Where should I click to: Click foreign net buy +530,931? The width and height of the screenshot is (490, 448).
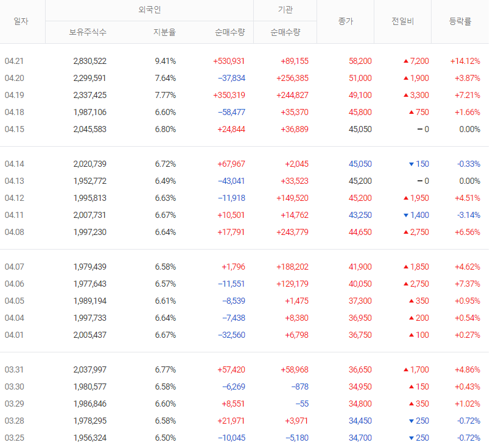click(229, 61)
